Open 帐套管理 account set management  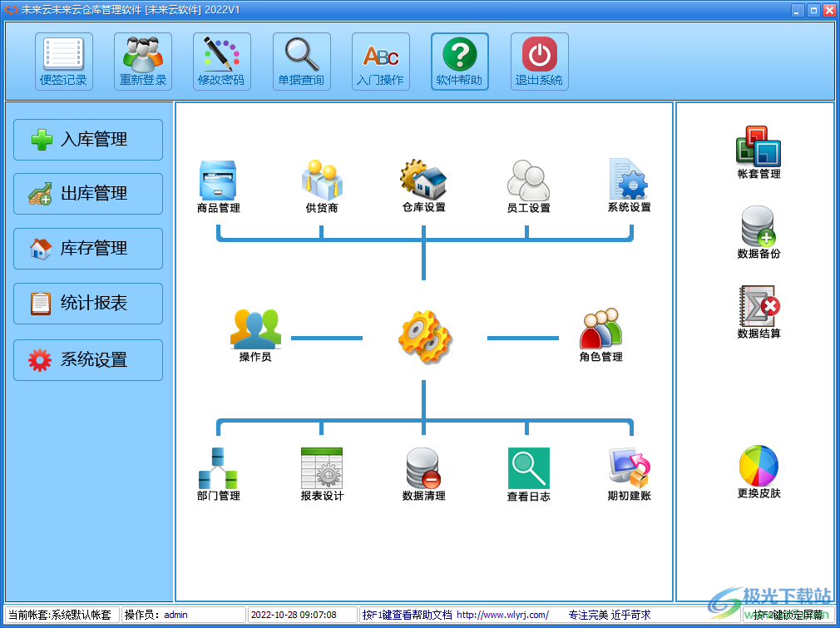tap(758, 153)
